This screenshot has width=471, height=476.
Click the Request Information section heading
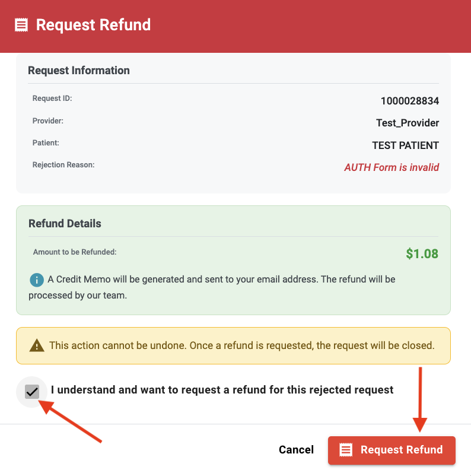(79, 71)
